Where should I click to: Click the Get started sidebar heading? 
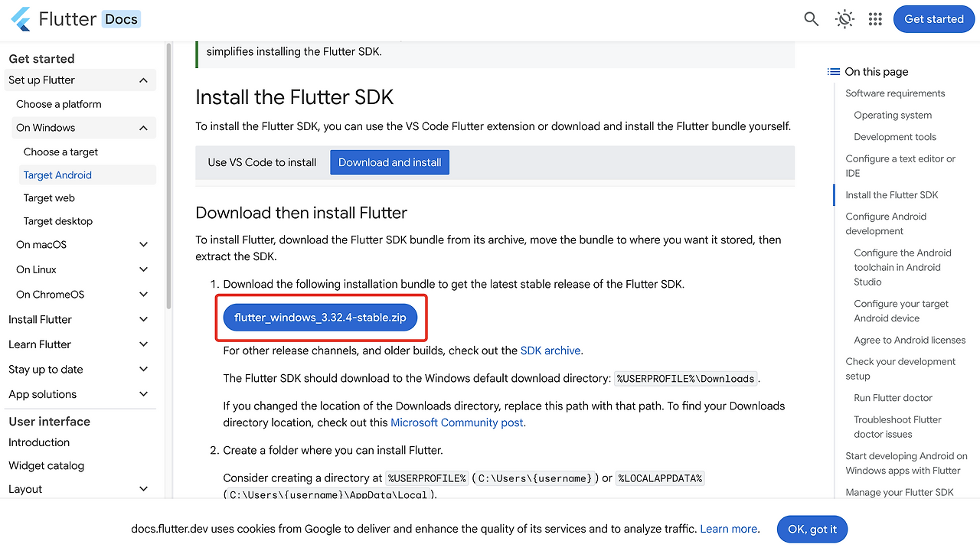41,59
